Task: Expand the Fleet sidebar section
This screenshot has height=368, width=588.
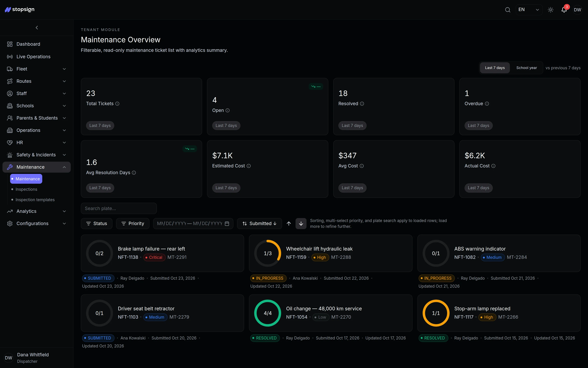Action: pos(37,69)
